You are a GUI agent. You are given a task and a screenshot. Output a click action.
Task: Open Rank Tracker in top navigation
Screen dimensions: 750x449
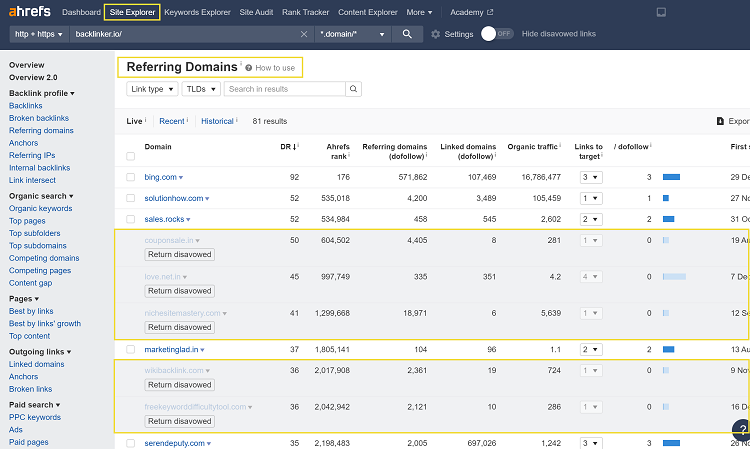point(305,12)
